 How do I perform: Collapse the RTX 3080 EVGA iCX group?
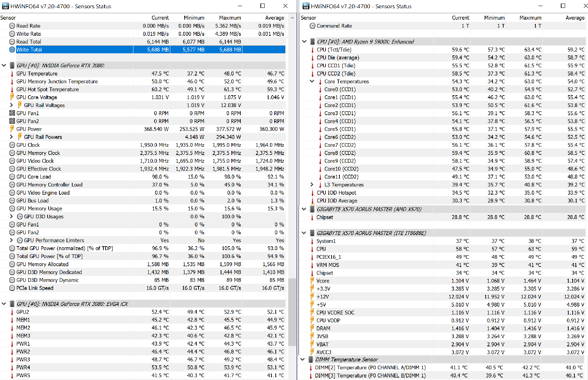point(4,304)
